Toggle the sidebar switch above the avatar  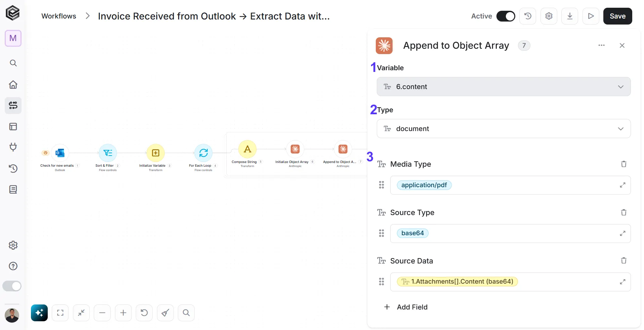point(12,286)
